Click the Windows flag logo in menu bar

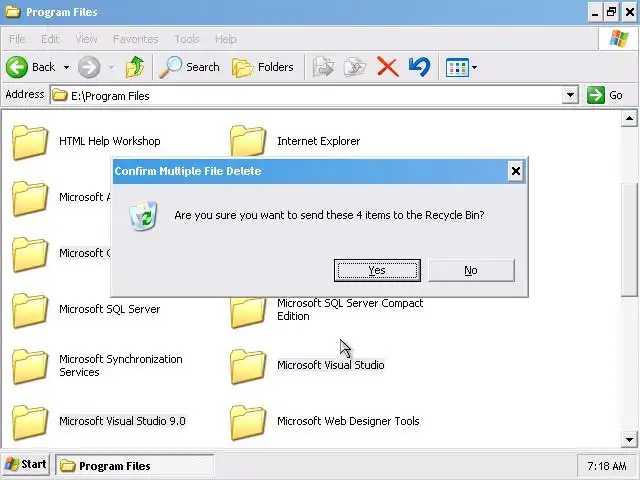click(x=619, y=39)
